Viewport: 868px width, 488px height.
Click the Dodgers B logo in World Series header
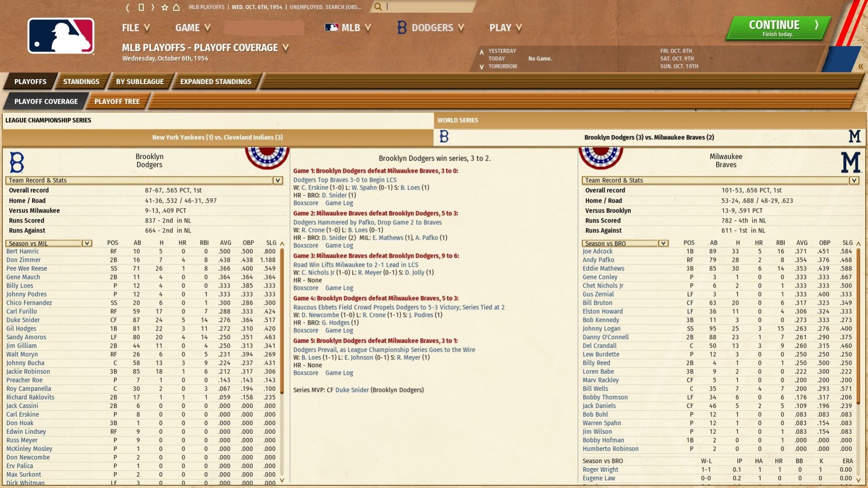click(444, 137)
